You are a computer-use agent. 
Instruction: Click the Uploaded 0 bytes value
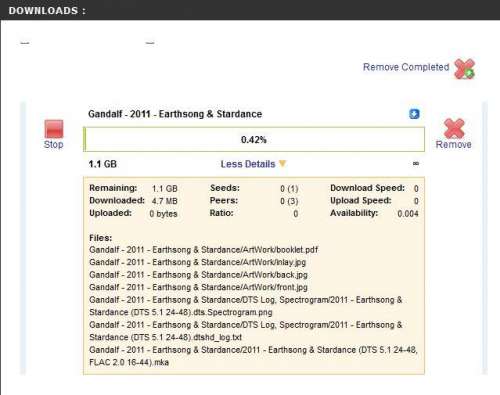point(163,214)
